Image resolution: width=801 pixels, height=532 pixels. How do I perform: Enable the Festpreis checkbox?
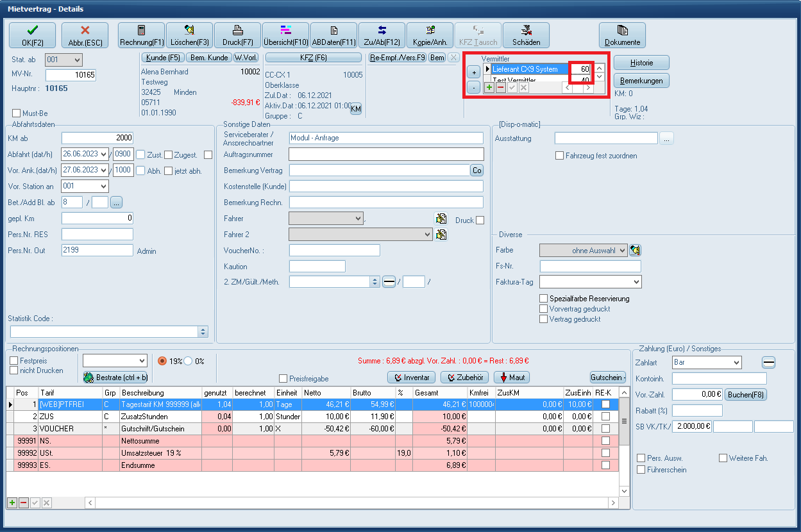tap(14, 361)
